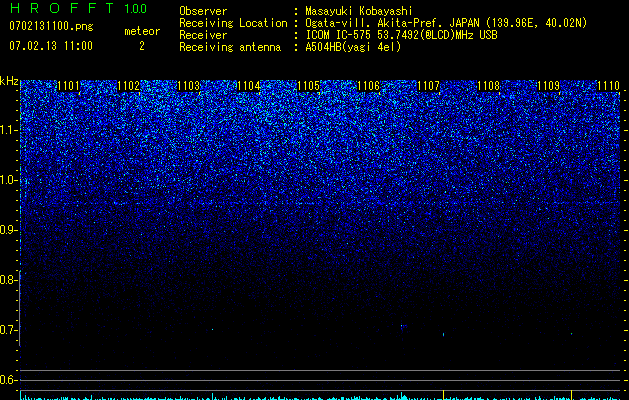
Task: Click the Observer label
Action: [x=203, y=11]
